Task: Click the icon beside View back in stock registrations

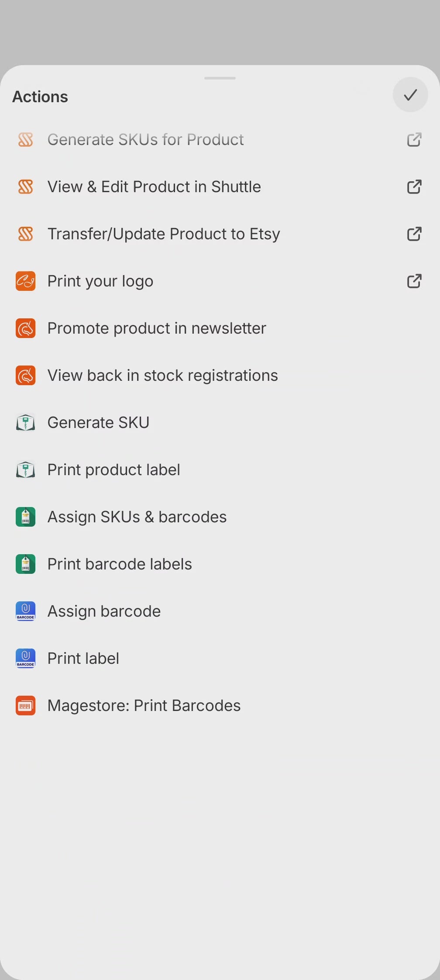Action: [x=26, y=376]
